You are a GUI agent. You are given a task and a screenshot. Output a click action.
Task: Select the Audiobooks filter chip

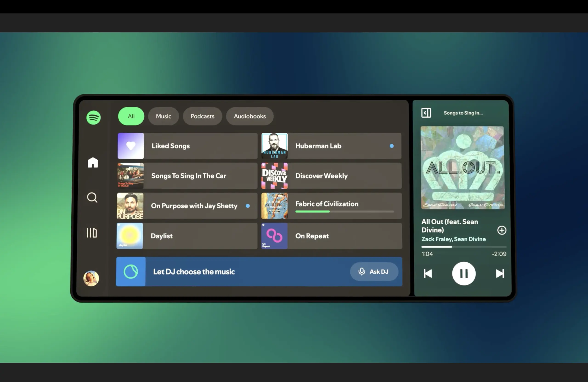point(250,116)
